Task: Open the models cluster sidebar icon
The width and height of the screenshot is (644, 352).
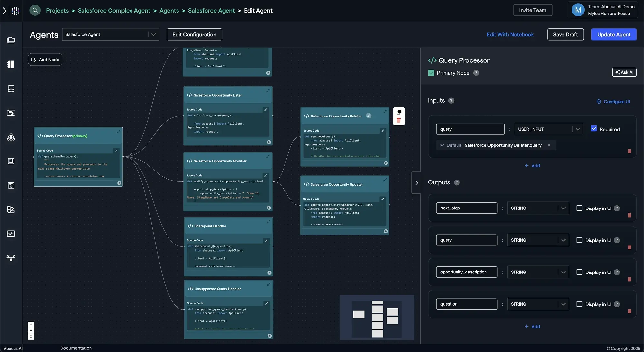Action: click(x=11, y=137)
